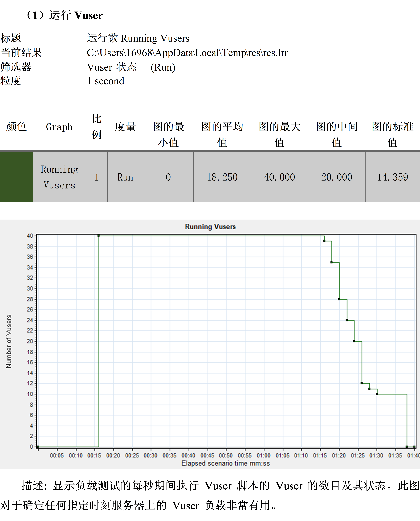Viewport: 420px width, 521px height.
Task: Click the '图的最大值' column header
Action: click(x=279, y=134)
